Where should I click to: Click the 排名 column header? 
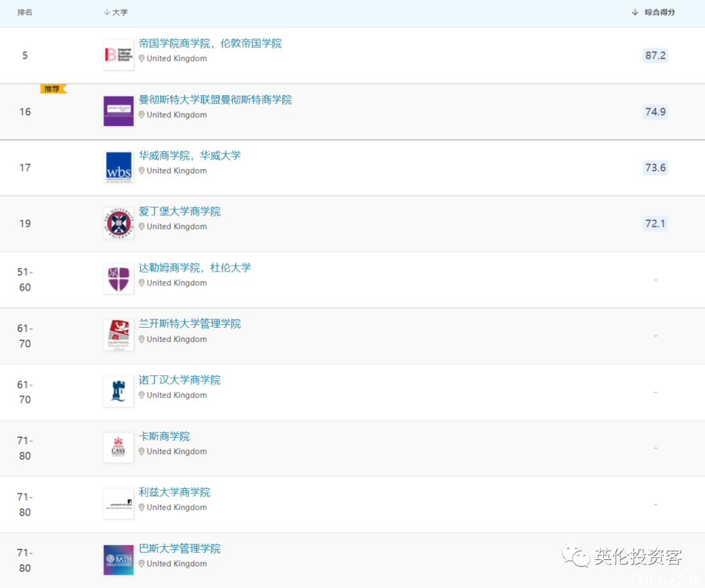[x=25, y=12]
